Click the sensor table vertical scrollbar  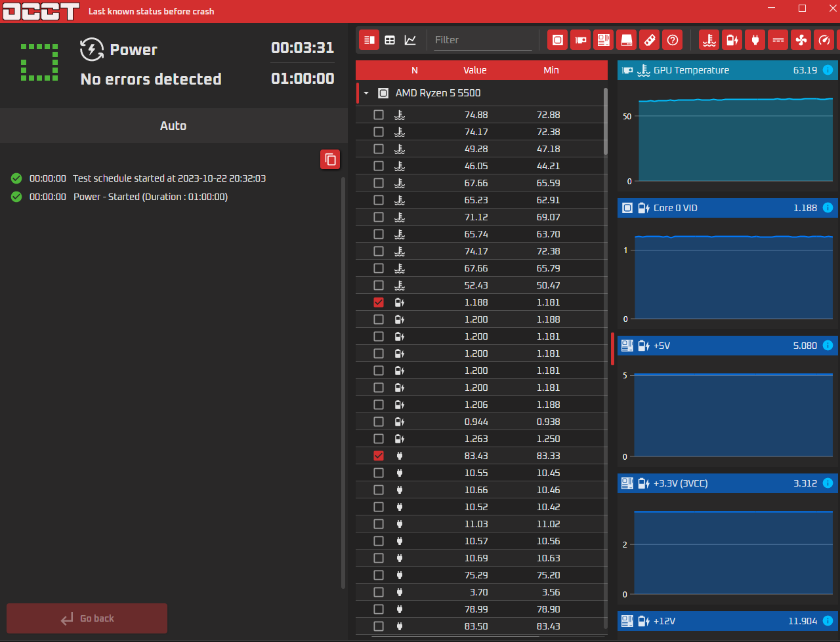click(606, 121)
